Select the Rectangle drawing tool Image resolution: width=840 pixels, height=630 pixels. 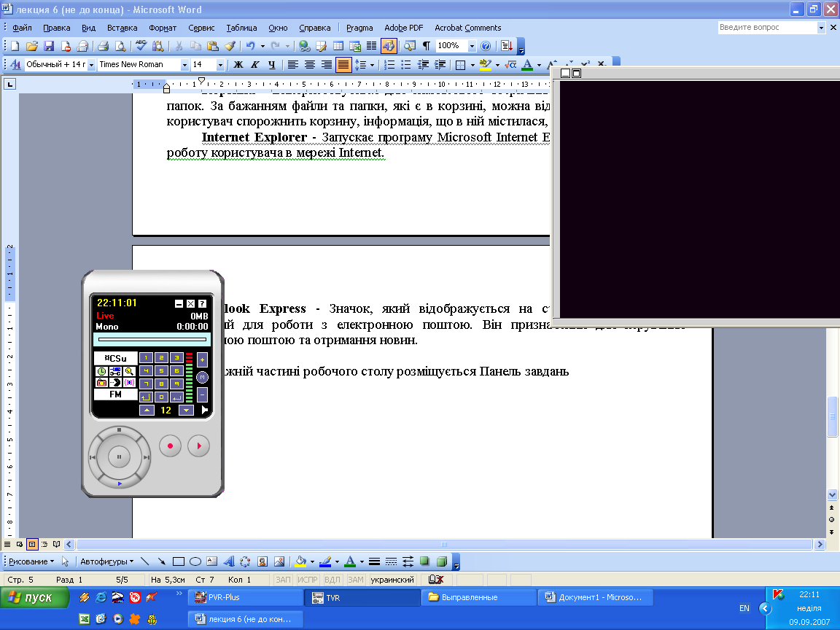179,561
